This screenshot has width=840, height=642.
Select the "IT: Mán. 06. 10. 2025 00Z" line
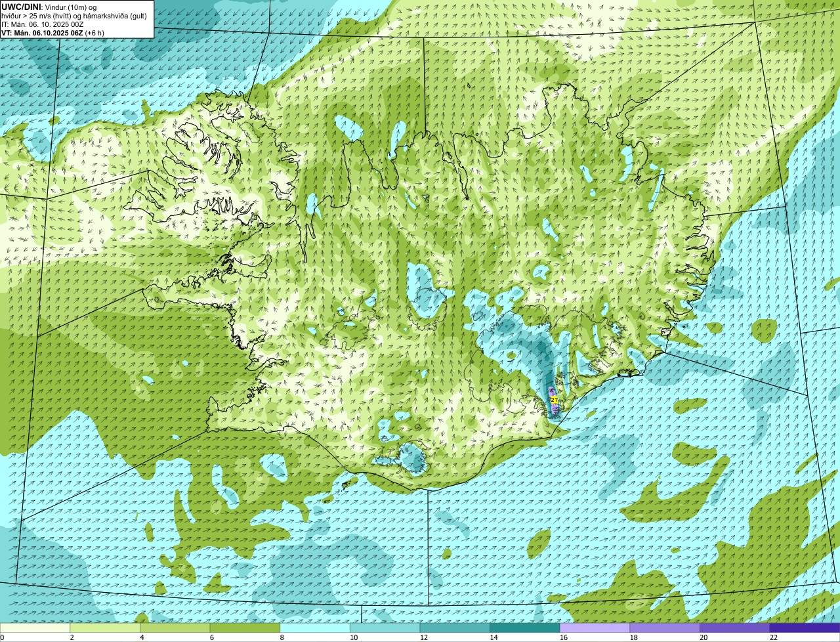[x=43, y=24]
